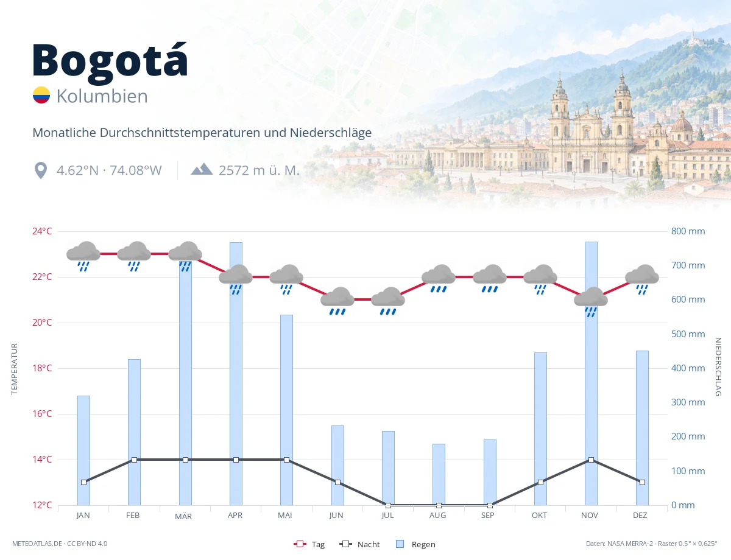Click the June rain cloud icon

click(337, 302)
